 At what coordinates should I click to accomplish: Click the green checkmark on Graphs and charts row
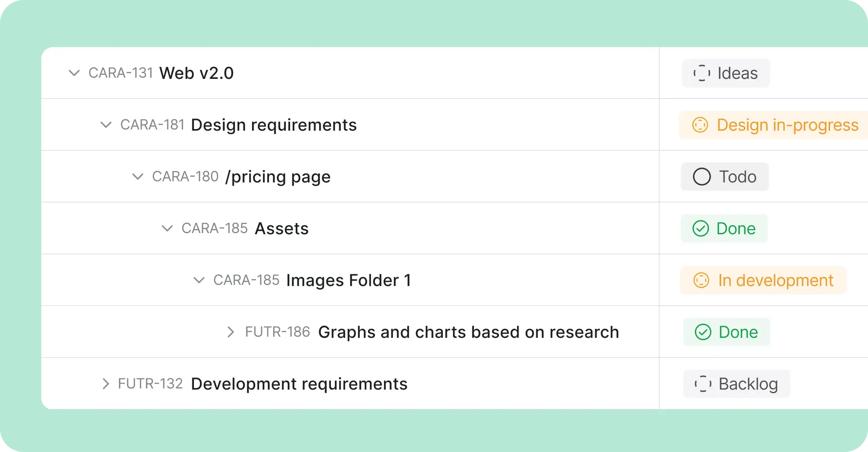click(703, 332)
